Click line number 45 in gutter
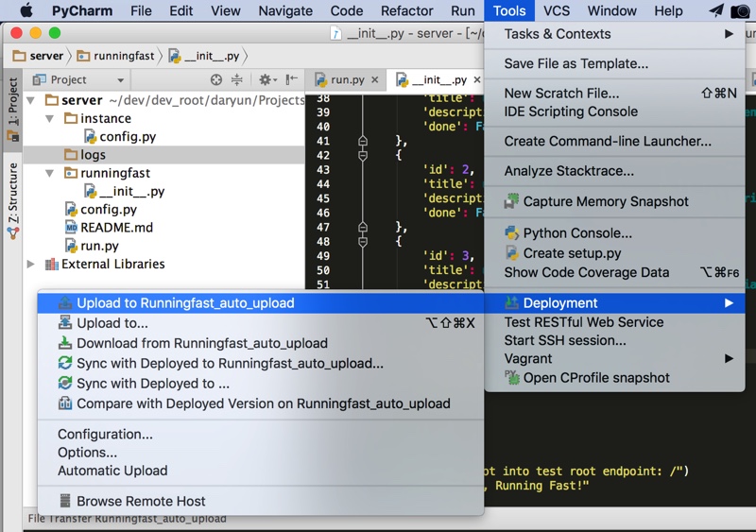 [323, 198]
